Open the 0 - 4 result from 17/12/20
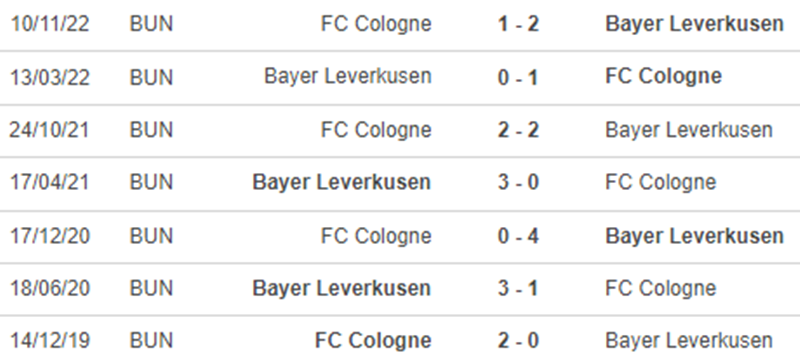Image resolution: width=800 pixels, height=362 pixels. [518, 236]
